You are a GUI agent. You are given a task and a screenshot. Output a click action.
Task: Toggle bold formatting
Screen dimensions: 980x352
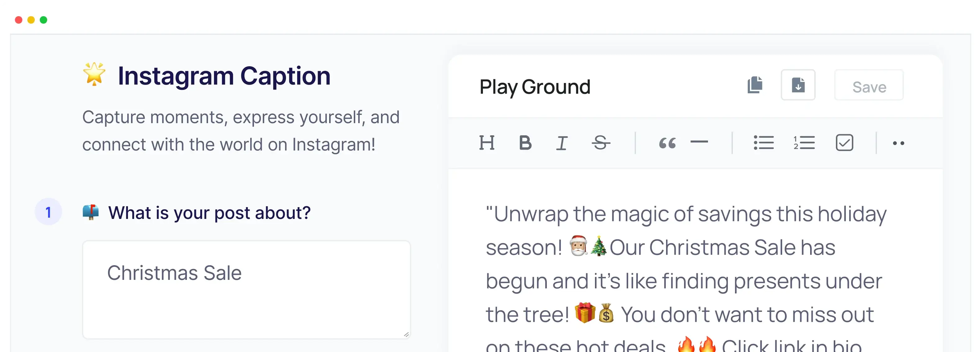[525, 143]
